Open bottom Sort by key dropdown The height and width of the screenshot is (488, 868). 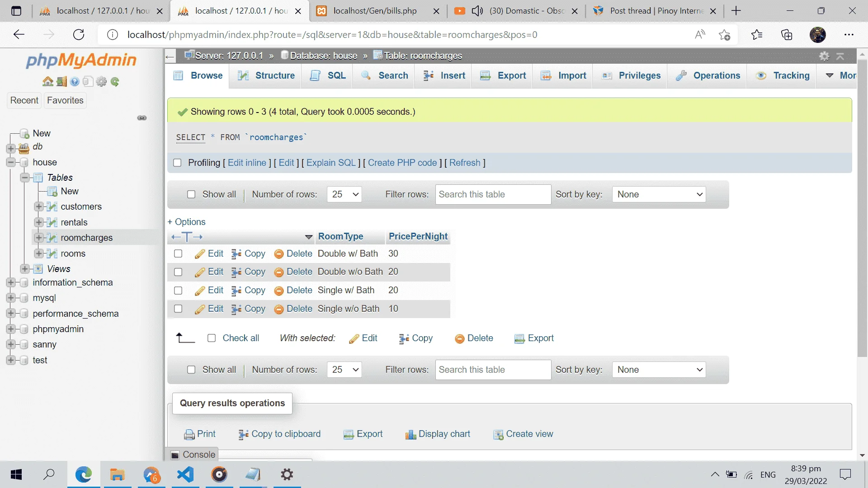(659, 370)
